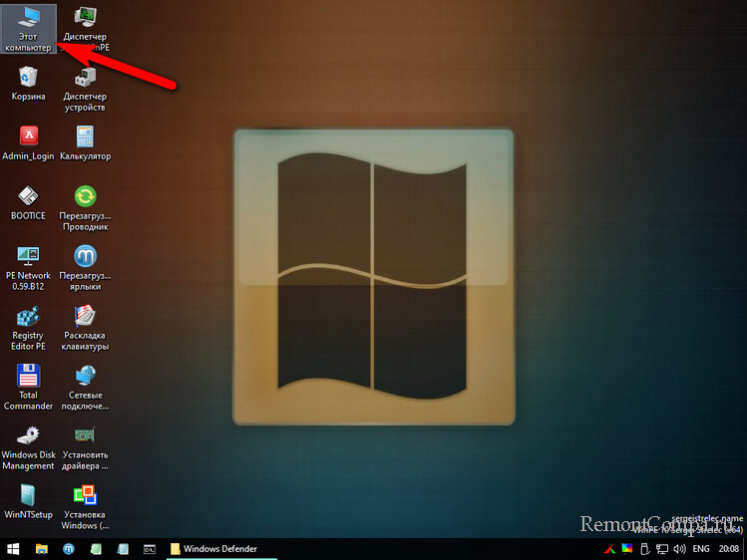Select the BOOTICE shortcut
The height and width of the screenshot is (560, 747).
coord(28,203)
